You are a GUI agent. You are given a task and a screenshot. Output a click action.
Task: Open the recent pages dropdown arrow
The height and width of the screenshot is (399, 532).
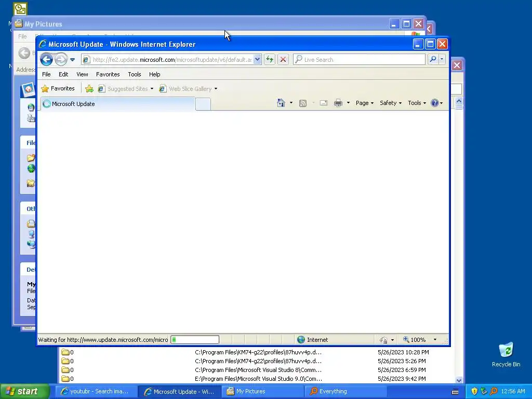coord(72,60)
